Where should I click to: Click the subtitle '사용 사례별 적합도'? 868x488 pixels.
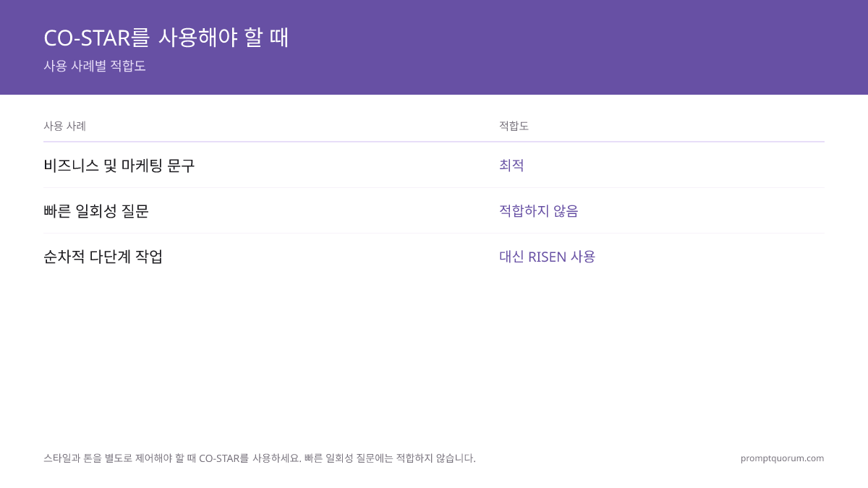pos(95,66)
